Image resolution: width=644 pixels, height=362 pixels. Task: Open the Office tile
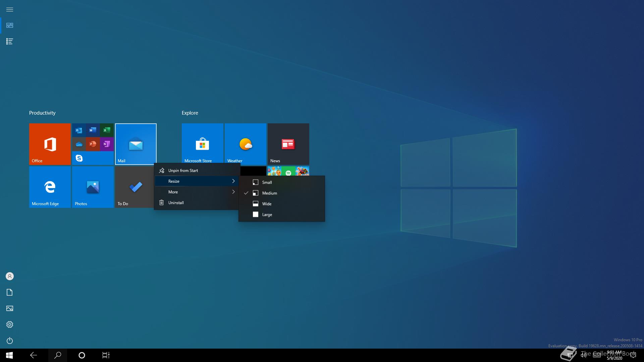tap(50, 144)
